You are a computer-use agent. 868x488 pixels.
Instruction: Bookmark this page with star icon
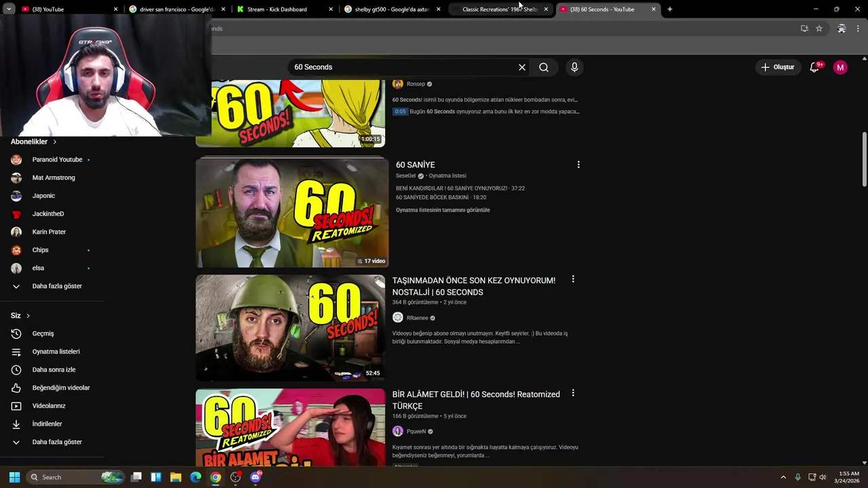pos(819,28)
